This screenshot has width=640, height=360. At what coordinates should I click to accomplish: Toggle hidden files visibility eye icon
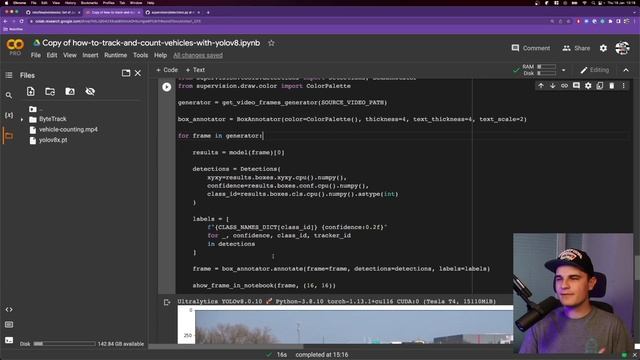(x=90, y=91)
